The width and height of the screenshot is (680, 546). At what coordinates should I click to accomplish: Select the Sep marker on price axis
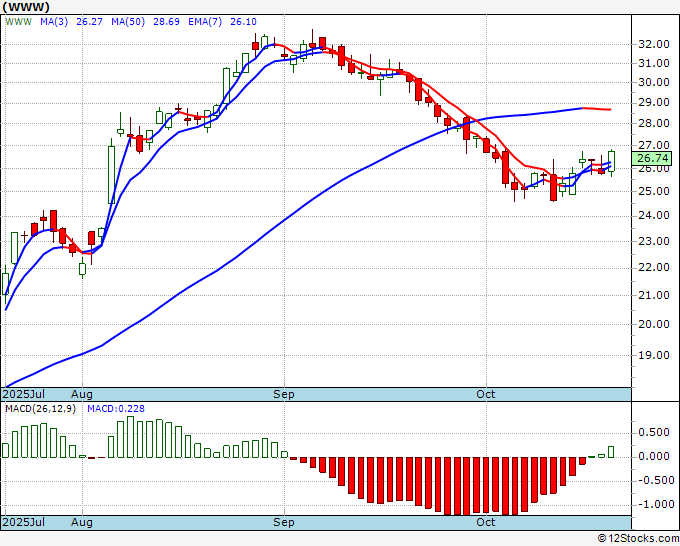point(285,394)
